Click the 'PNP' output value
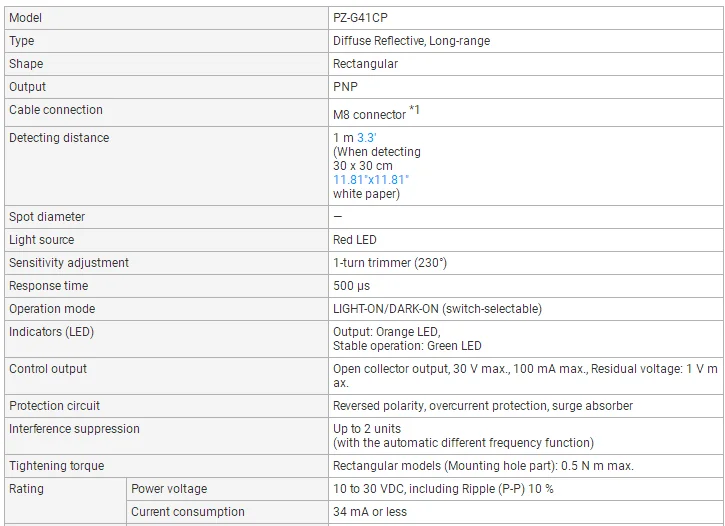This screenshot has width=725, height=526. tap(345, 87)
